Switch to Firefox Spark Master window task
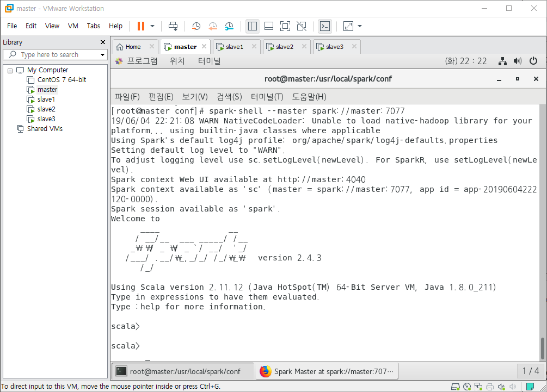The width and height of the screenshot is (547, 392). click(327, 371)
